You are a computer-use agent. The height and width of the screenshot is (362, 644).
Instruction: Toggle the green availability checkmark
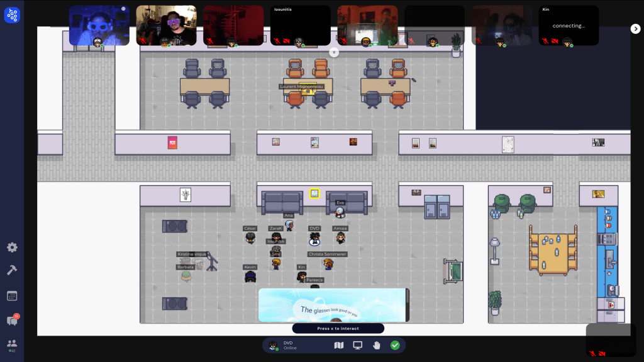[395, 345]
